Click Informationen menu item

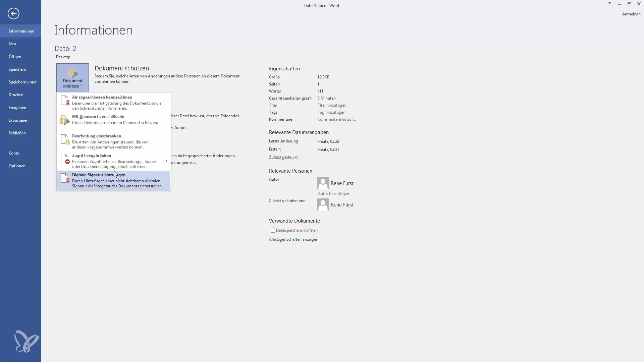(21, 31)
